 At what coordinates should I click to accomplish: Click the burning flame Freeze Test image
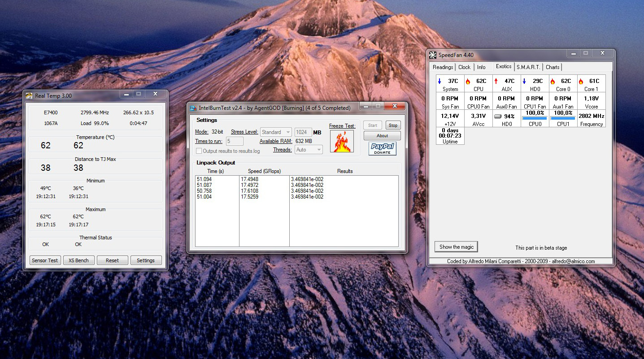(x=342, y=141)
